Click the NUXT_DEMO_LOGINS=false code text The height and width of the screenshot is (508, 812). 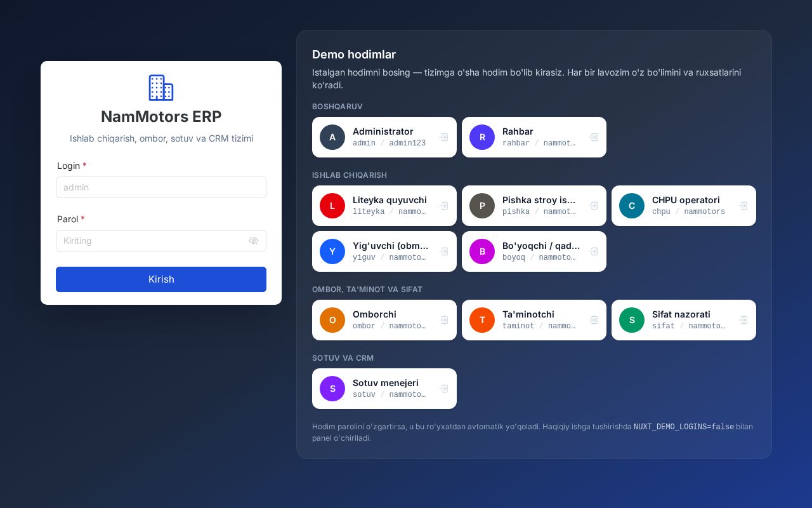coord(684,427)
